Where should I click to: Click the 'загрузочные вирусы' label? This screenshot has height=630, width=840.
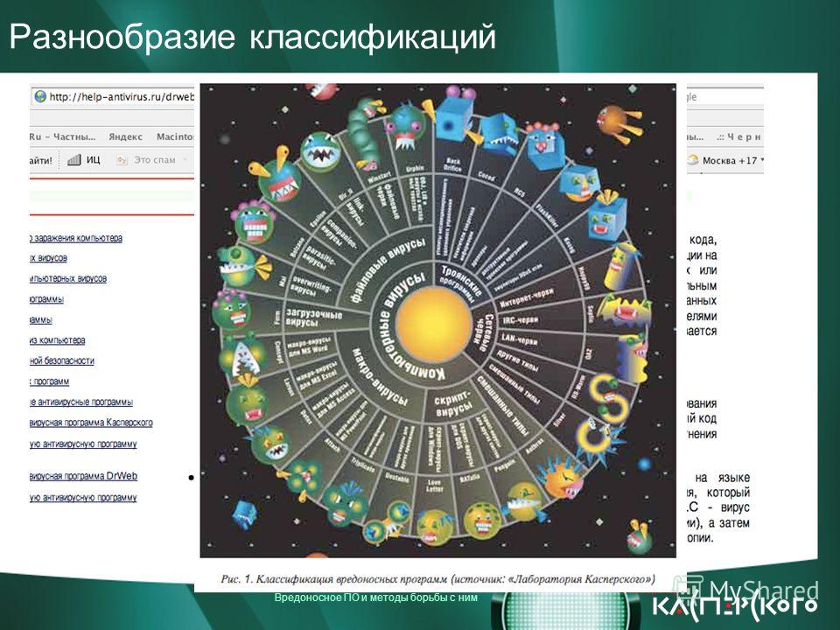pos(313,318)
